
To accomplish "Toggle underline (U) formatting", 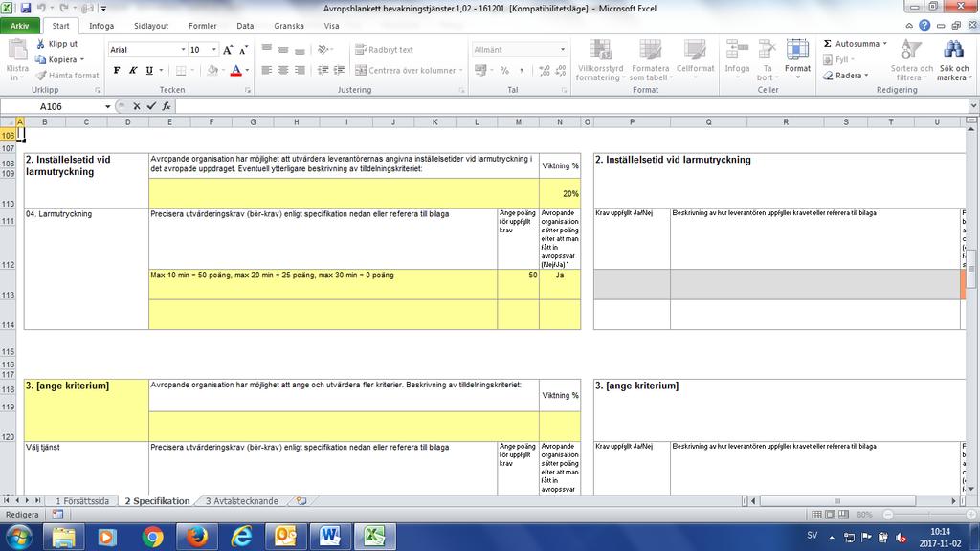I will (x=148, y=70).
